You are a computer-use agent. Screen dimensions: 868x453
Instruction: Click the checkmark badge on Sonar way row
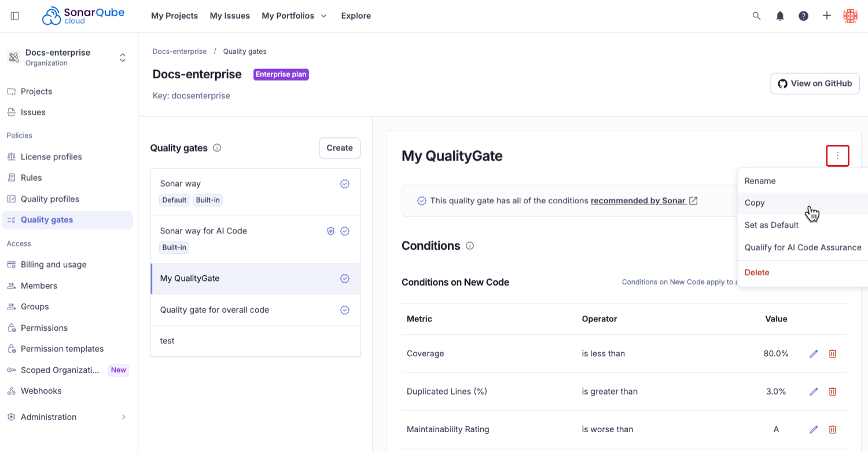coord(345,184)
